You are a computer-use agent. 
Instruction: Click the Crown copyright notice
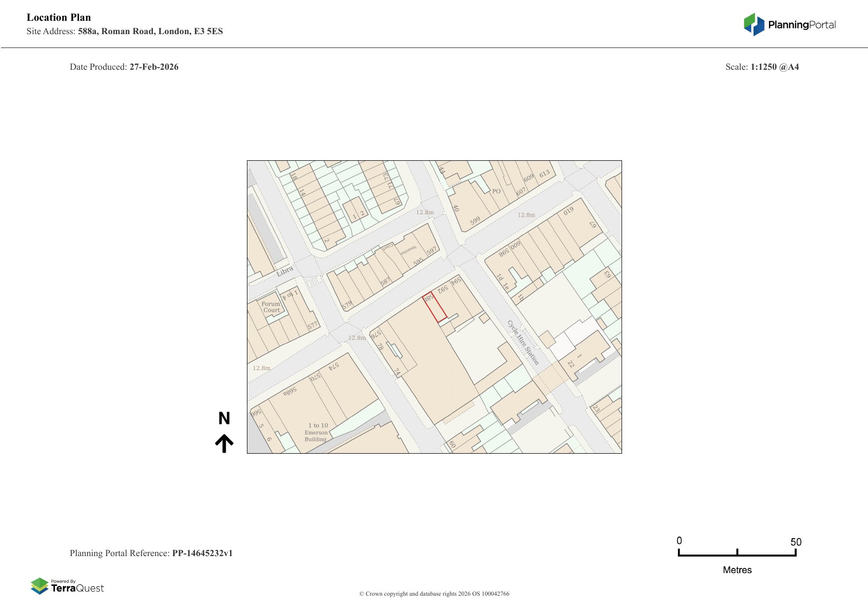tap(434, 594)
